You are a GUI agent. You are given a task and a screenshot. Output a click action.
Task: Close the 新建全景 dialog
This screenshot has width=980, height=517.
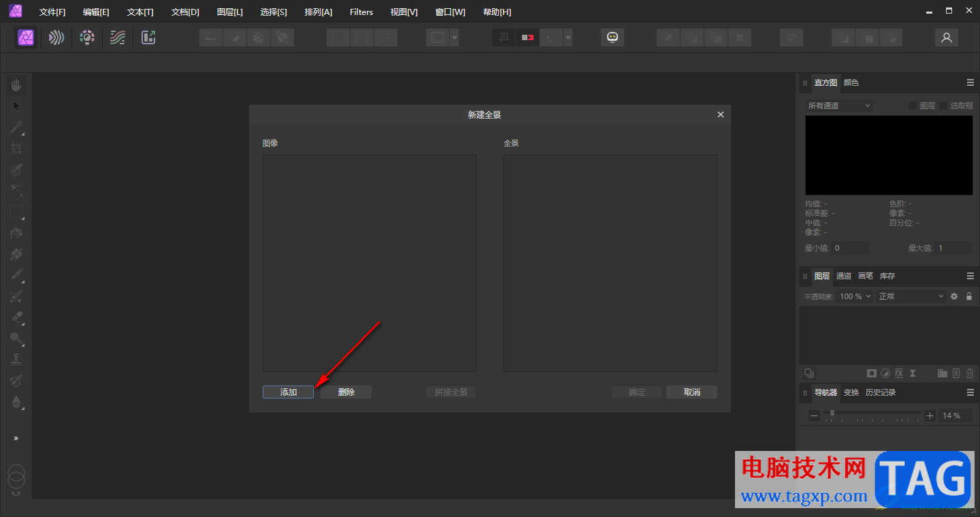(x=721, y=114)
